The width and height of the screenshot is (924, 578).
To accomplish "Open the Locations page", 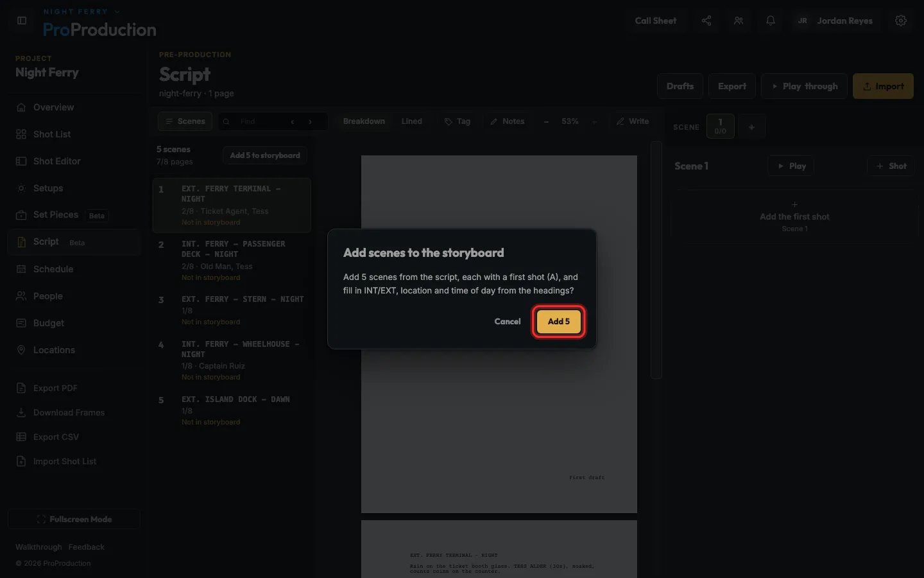I will pos(74,350).
